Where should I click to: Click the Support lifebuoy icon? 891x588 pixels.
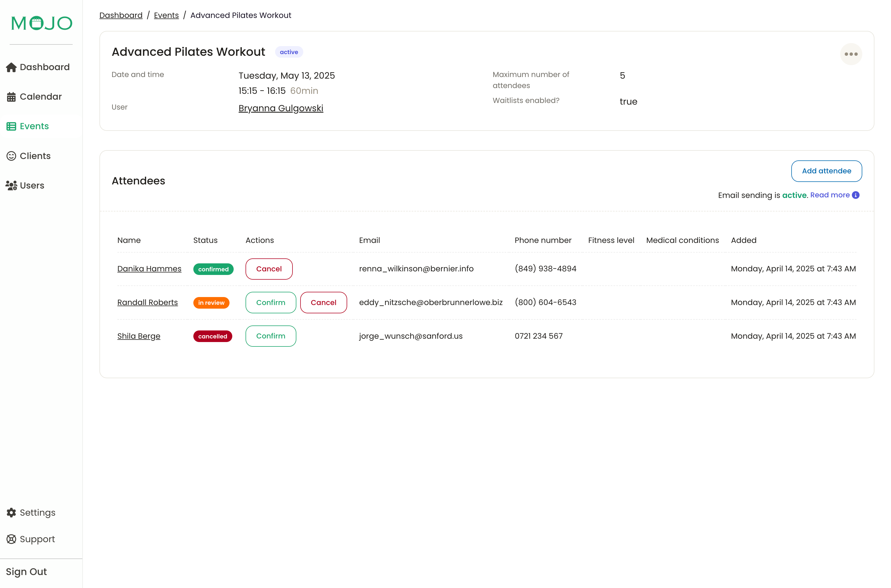click(11, 539)
